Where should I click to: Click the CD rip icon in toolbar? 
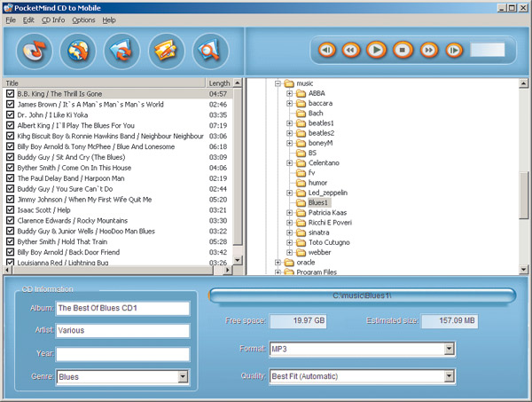tap(33, 48)
